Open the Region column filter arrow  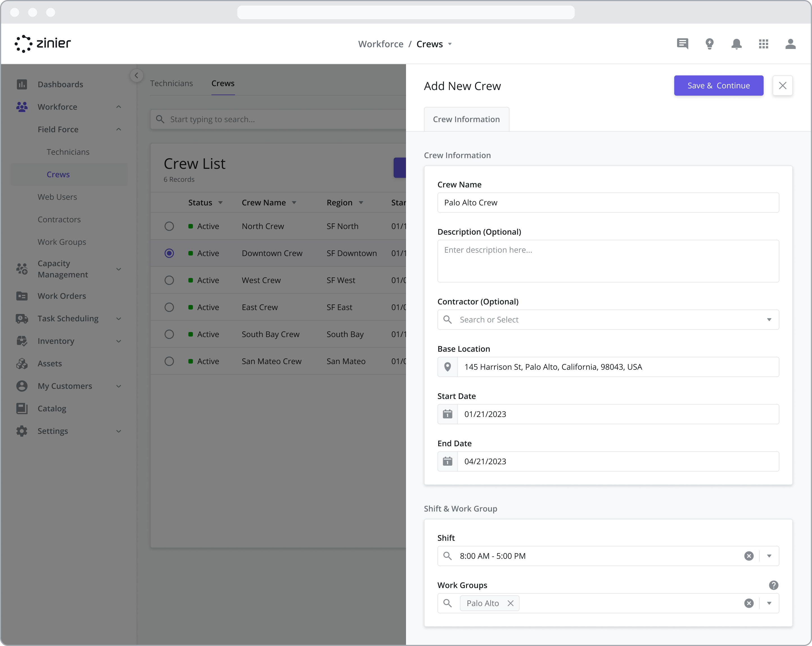[361, 202]
